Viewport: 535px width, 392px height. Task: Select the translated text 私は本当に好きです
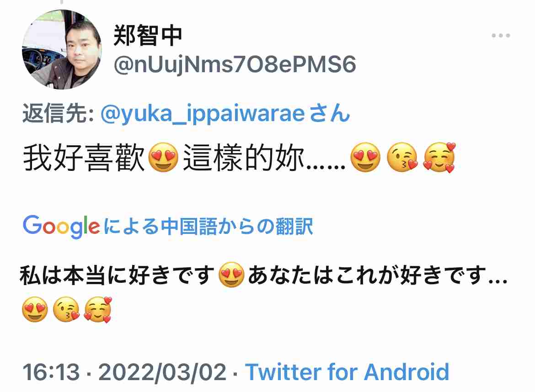click(117, 275)
